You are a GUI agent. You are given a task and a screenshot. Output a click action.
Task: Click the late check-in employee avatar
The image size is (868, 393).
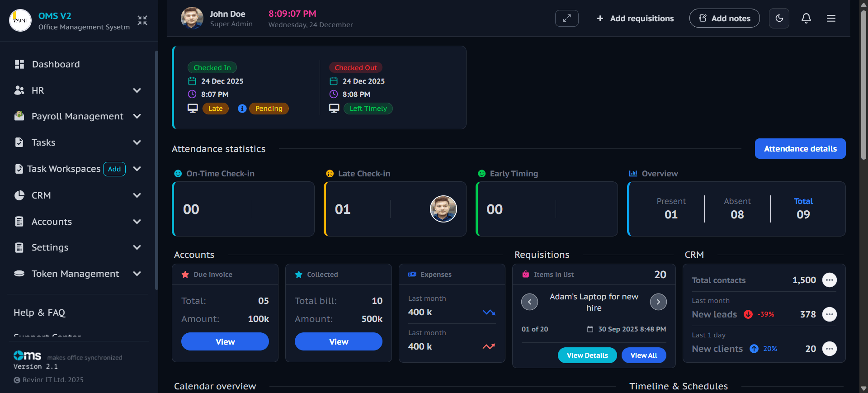click(443, 209)
